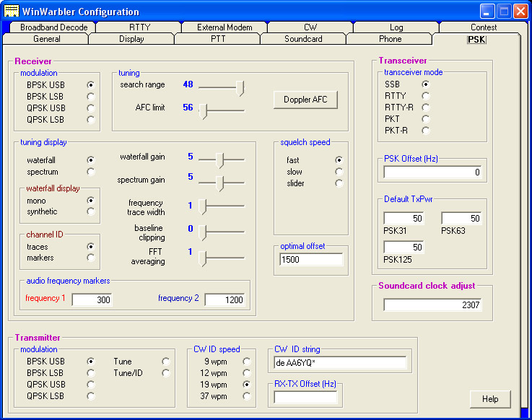The height and width of the screenshot is (420, 532).
Task: Set squelch speed to slow
Action: (x=339, y=172)
